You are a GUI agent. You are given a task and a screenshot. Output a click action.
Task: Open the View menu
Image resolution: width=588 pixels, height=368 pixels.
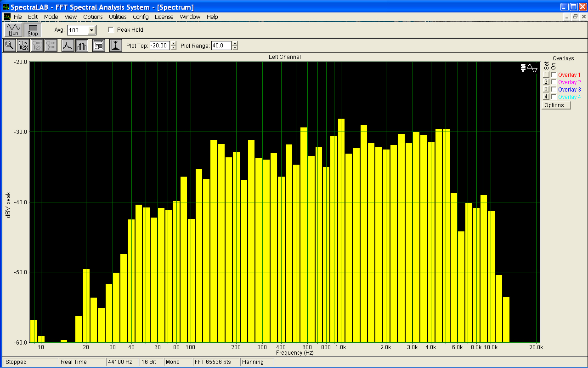point(71,17)
